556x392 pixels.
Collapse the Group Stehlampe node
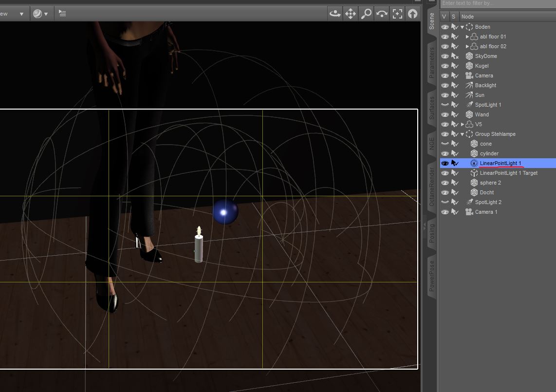463,134
